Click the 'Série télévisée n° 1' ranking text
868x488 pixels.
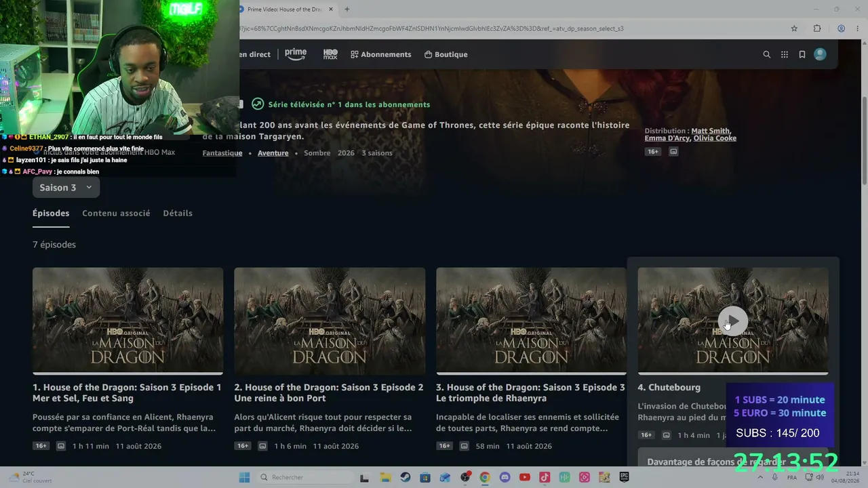point(349,104)
